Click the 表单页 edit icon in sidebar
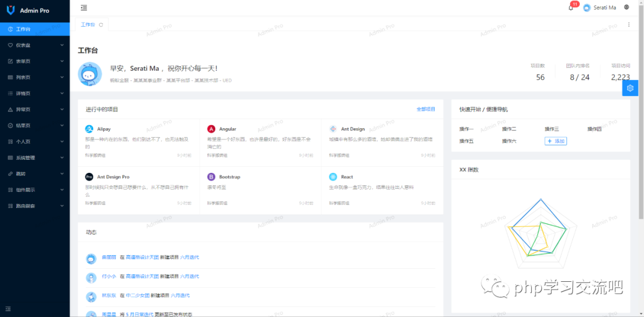The width and height of the screenshot is (644, 317). 11,61
